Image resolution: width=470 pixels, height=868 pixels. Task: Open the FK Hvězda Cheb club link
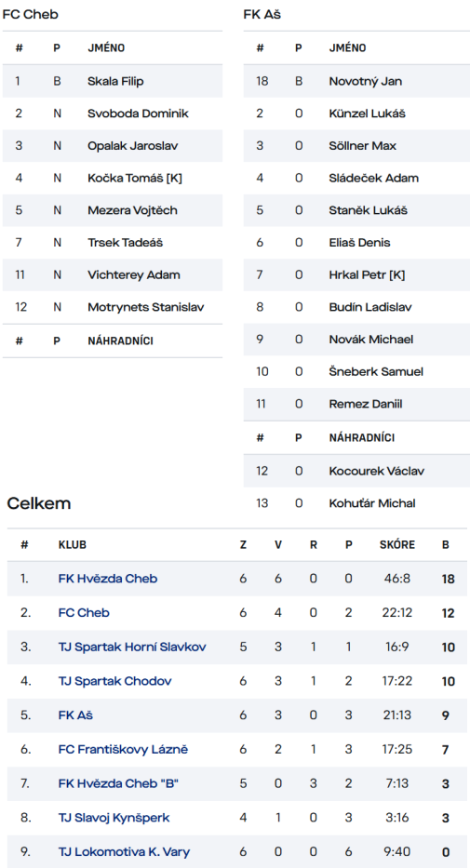point(107,579)
